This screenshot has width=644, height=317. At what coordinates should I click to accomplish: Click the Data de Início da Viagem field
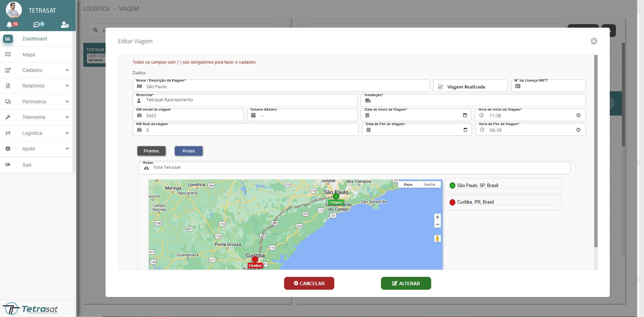coord(416,115)
